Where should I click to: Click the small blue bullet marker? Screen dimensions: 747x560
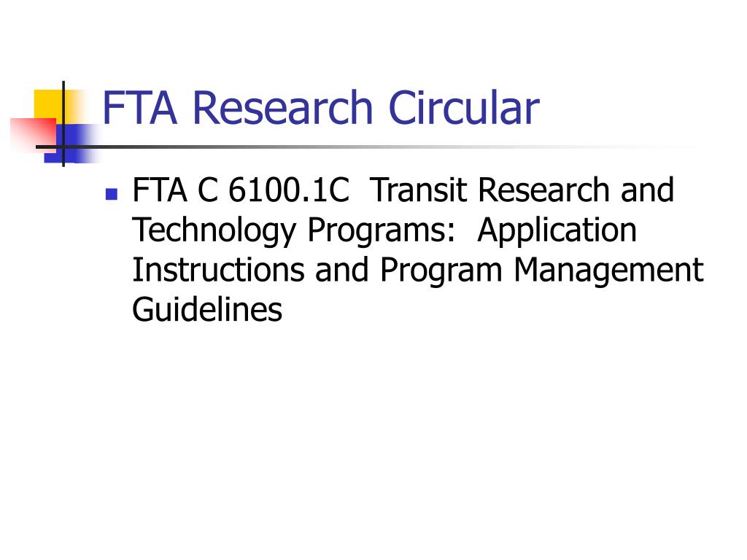112,194
